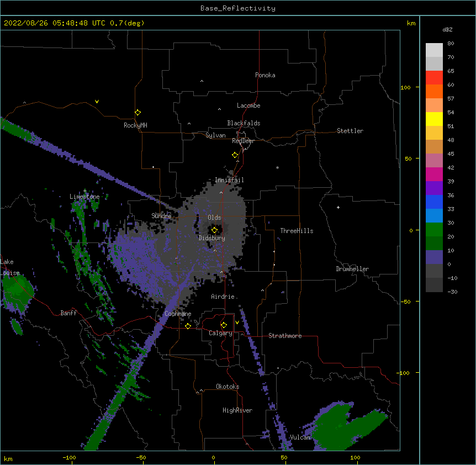Click the blue 36 dBZ legend swatch
This screenshot has width=476, height=465.
pos(434,202)
